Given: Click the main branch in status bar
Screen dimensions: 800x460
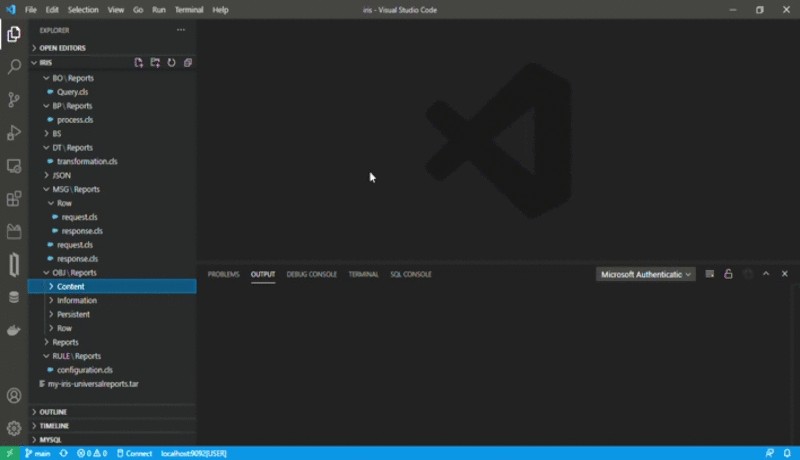Looking at the screenshot, I should pos(37,453).
